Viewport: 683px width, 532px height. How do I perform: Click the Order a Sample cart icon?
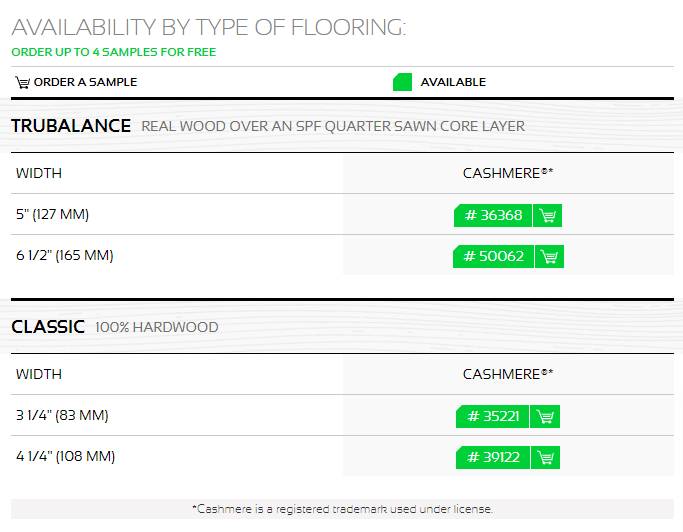pyautogui.click(x=22, y=82)
